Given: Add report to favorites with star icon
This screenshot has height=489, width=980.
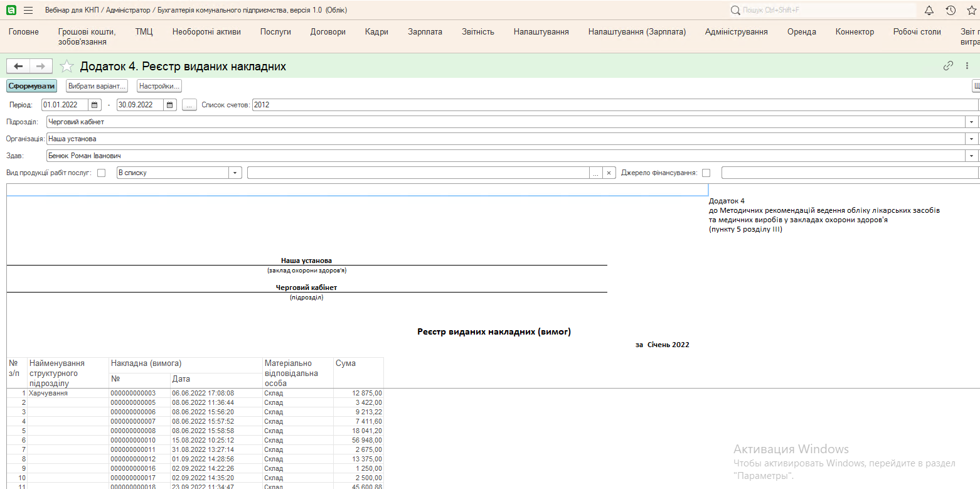Looking at the screenshot, I should point(67,66).
